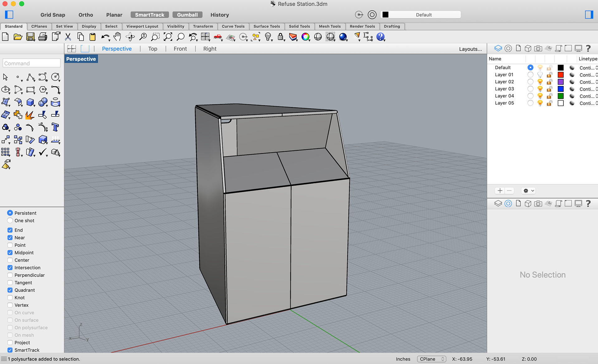Image resolution: width=598 pixels, height=364 pixels.
Task: Click the light bulb Hide objects icon
Action: point(268,37)
